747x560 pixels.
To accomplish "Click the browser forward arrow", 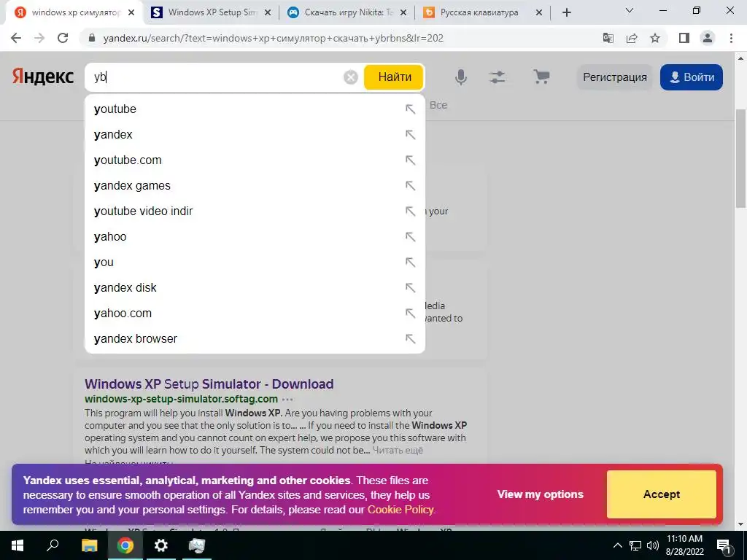I will click(x=39, y=38).
